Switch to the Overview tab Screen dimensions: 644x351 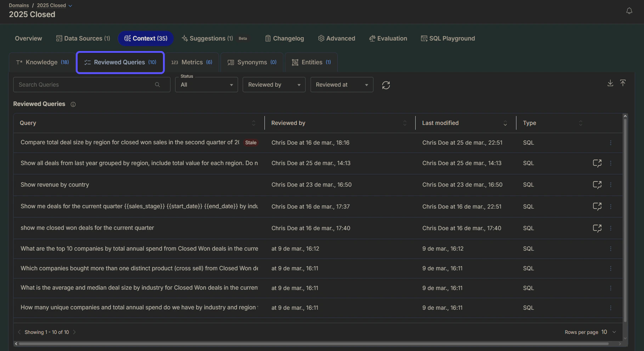[x=28, y=38]
